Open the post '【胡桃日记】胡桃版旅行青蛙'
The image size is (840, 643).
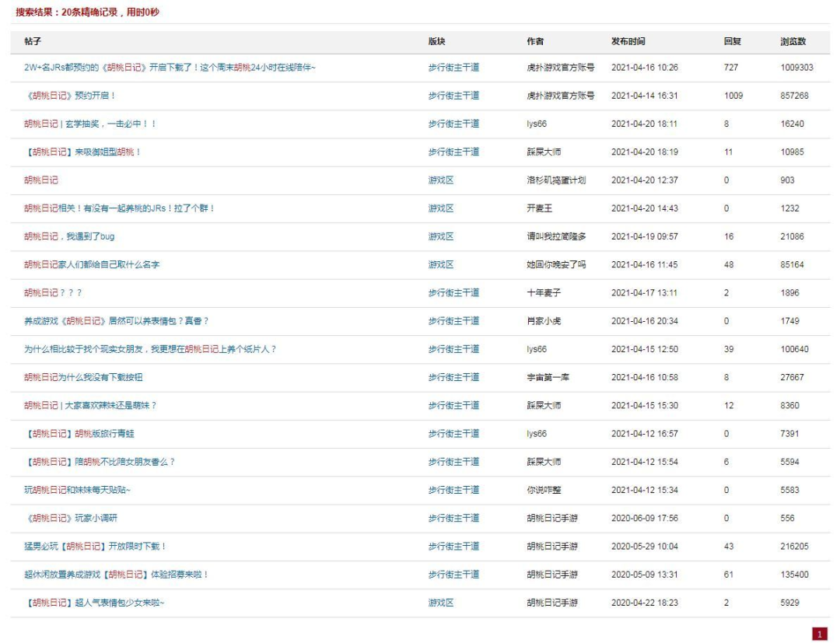(79, 434)
